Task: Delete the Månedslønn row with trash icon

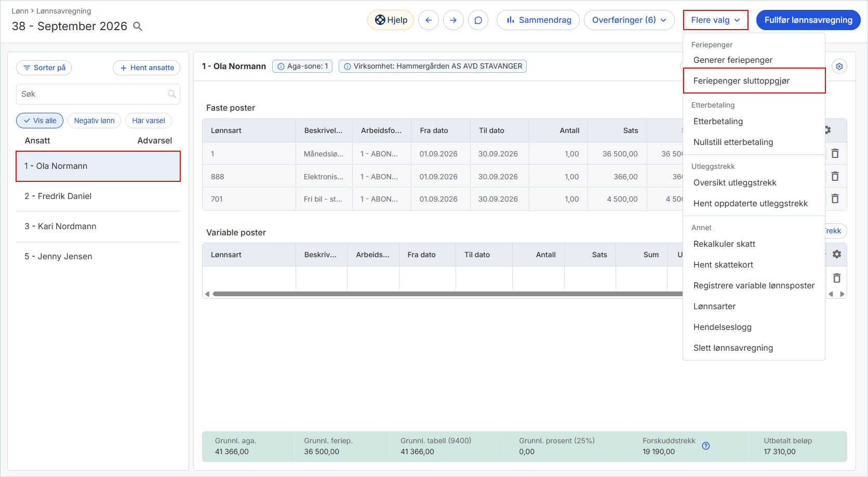Action: point(835,153)
